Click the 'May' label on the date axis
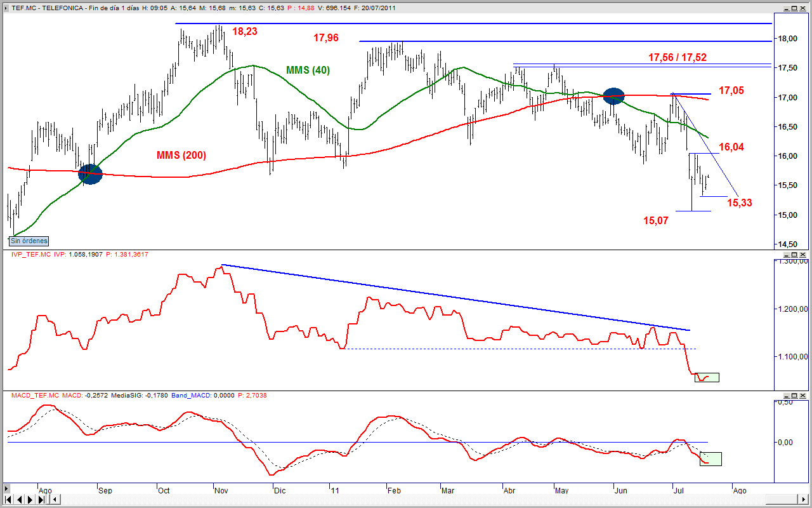The image size is (812, 508). click(x=562, y=491)
